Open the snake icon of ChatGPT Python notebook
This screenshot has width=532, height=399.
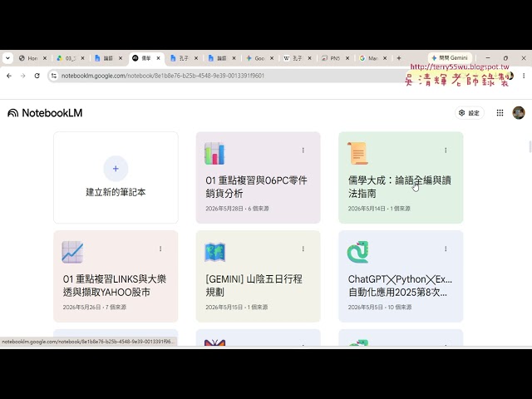357,252
